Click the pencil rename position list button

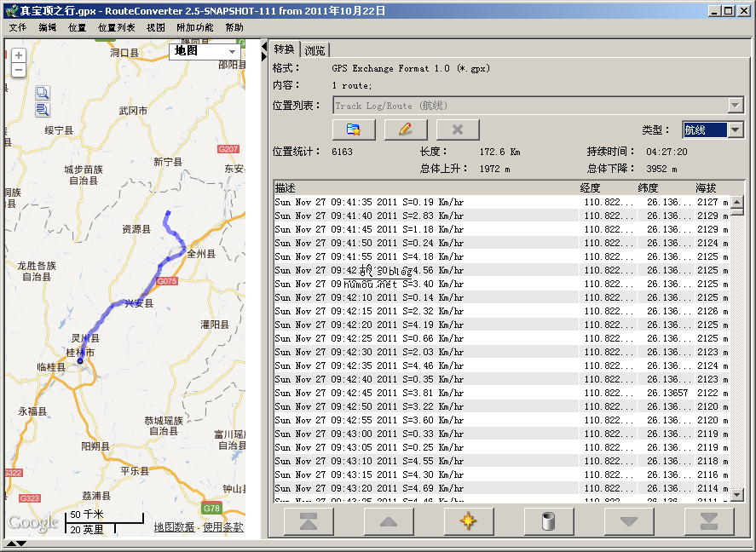click(x=406, y=129)
